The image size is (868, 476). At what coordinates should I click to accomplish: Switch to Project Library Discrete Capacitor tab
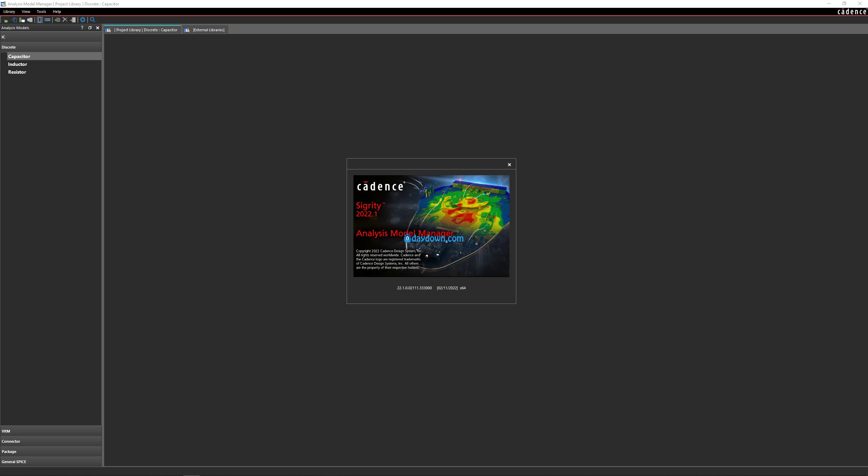click(x=142, y=30)
